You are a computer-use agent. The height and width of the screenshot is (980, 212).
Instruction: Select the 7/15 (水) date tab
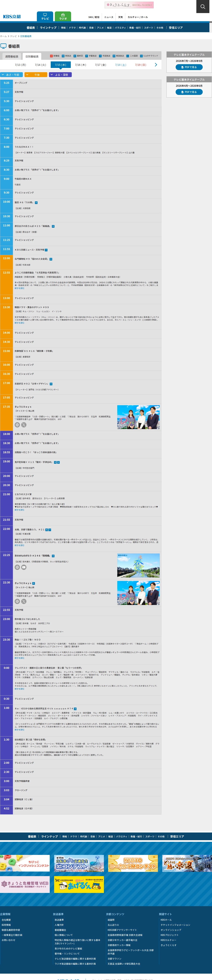pos(60,65)
